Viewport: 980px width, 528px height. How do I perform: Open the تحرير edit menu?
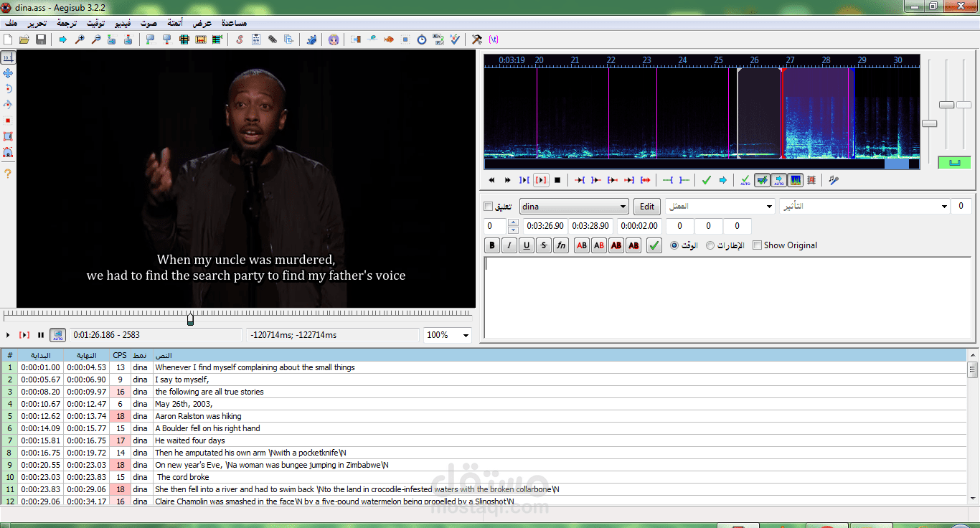coord(37,23)
